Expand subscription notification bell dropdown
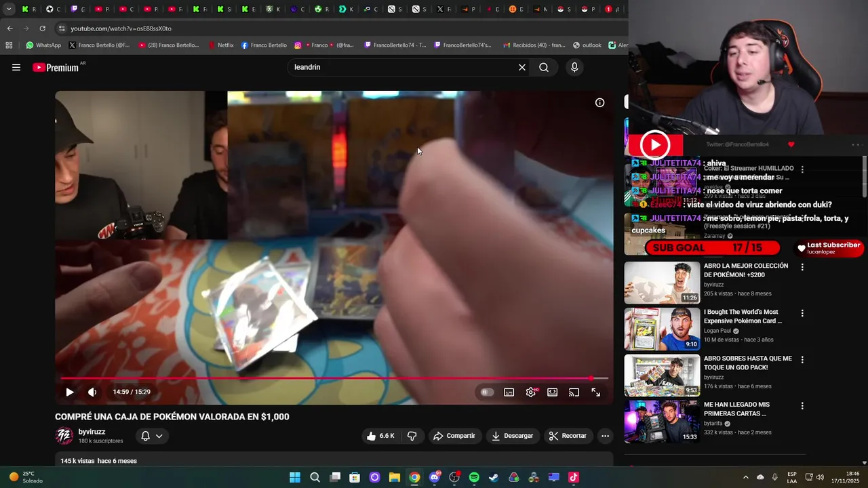 [152, 436]
